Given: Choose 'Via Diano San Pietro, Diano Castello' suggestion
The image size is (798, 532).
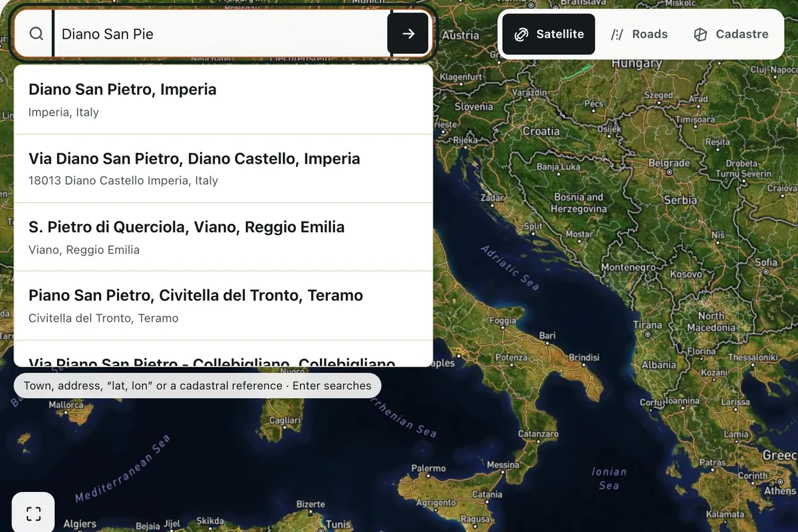Looking at the screenshot, I should tap(223, 169).
